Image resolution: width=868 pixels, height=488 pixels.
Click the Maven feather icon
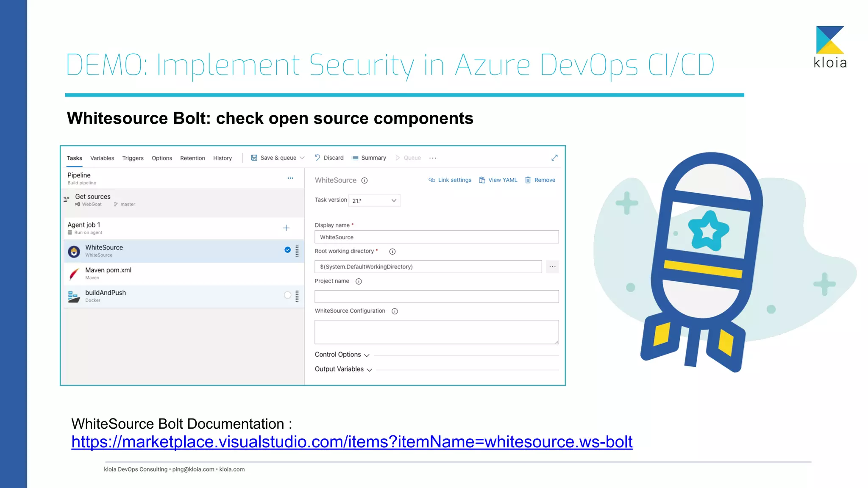[74, 274]
